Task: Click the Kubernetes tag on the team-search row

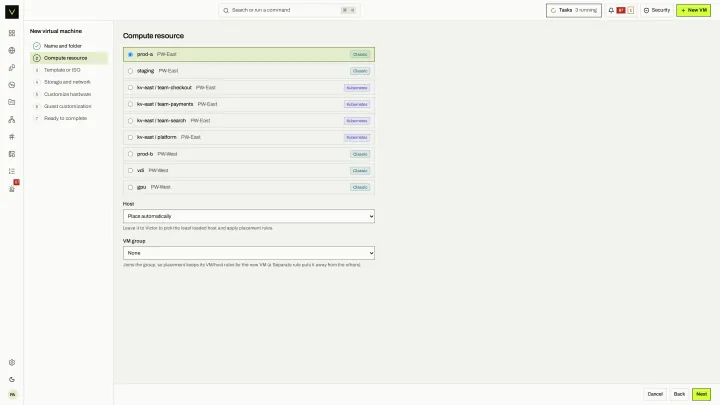Action: [x=357, y=121]
